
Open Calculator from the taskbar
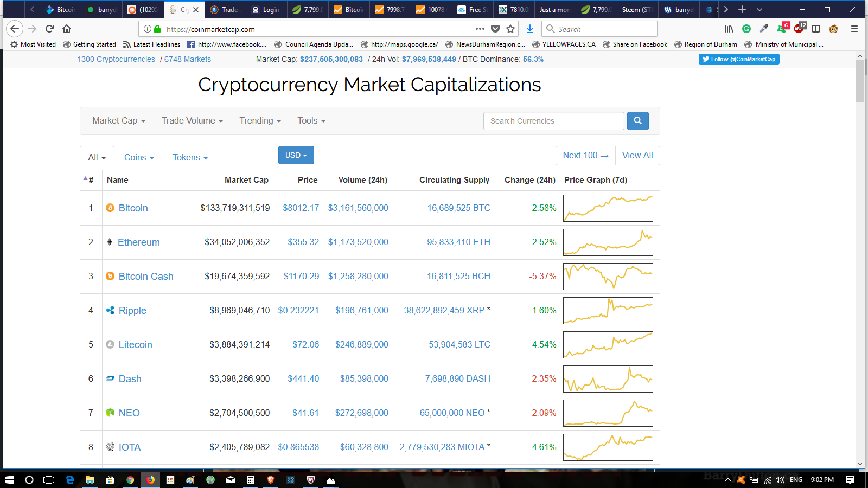[250, 480]
